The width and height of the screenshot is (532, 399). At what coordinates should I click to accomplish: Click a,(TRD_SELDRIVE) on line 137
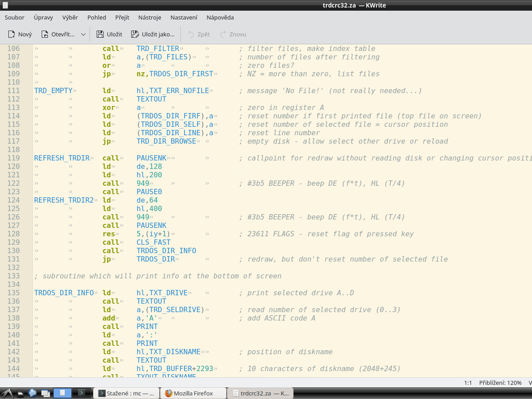click(171, 310)
